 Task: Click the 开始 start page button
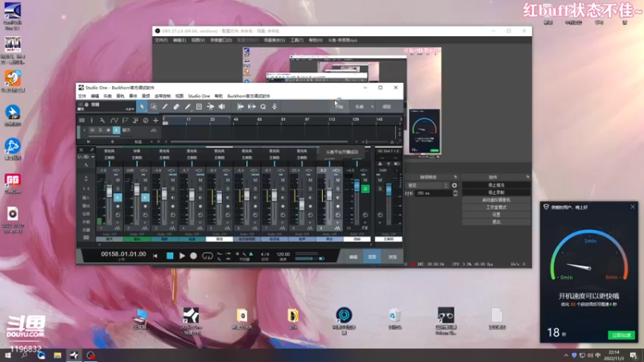(x=339, y=107)
